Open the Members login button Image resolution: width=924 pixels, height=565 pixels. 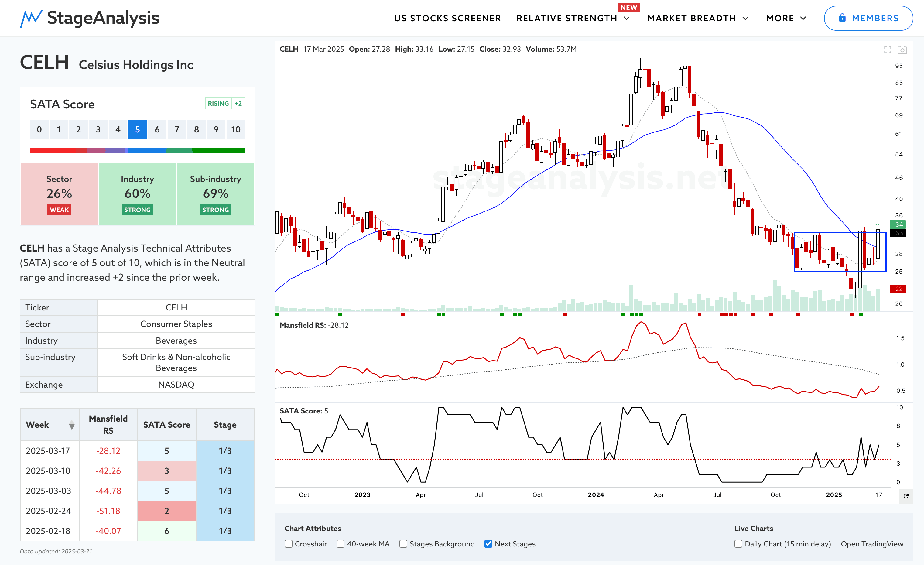pyautogui.click(x=868, y=18)
